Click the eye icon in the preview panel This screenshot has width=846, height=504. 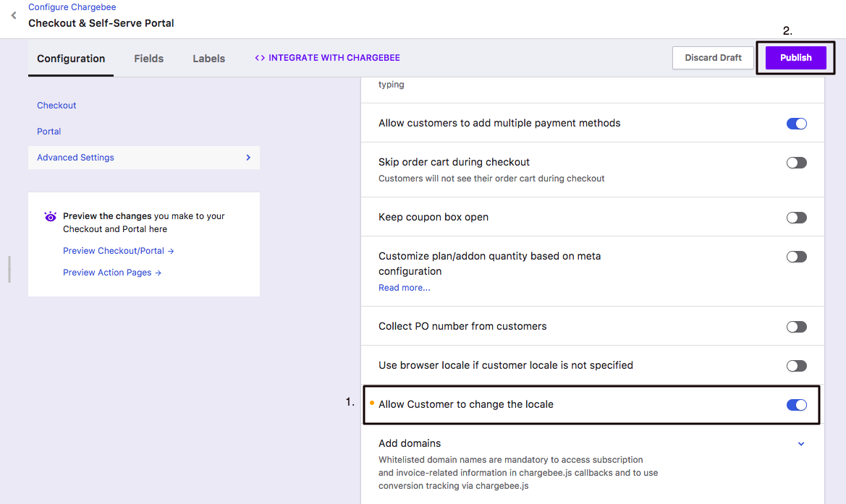49,216
